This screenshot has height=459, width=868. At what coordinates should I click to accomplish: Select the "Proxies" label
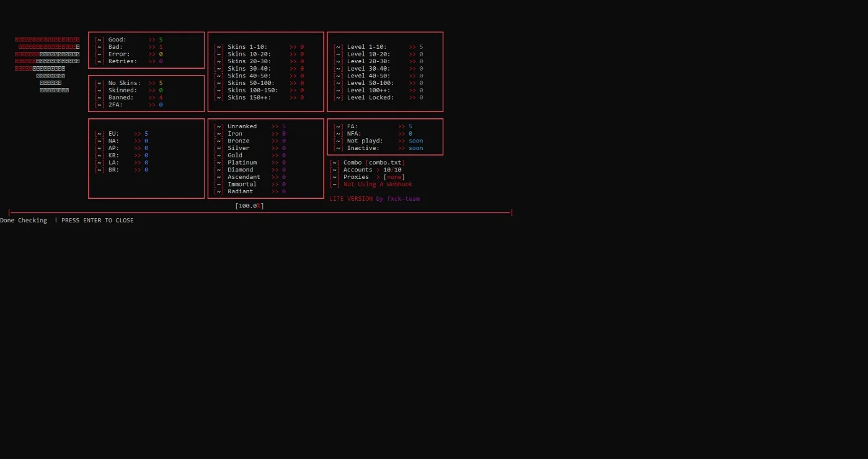[356, 177]
